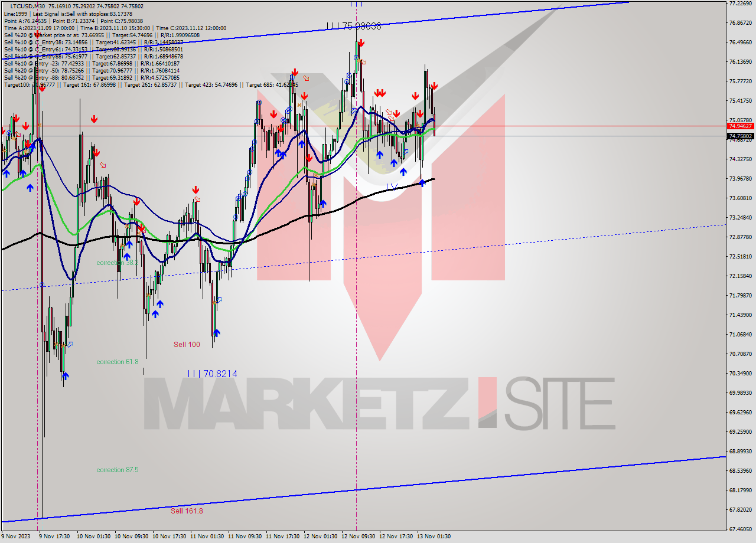Viewport: 756px width, 543px height.
Task: Click the 69.98930 price axis label
Action: (x=741, y=392)
